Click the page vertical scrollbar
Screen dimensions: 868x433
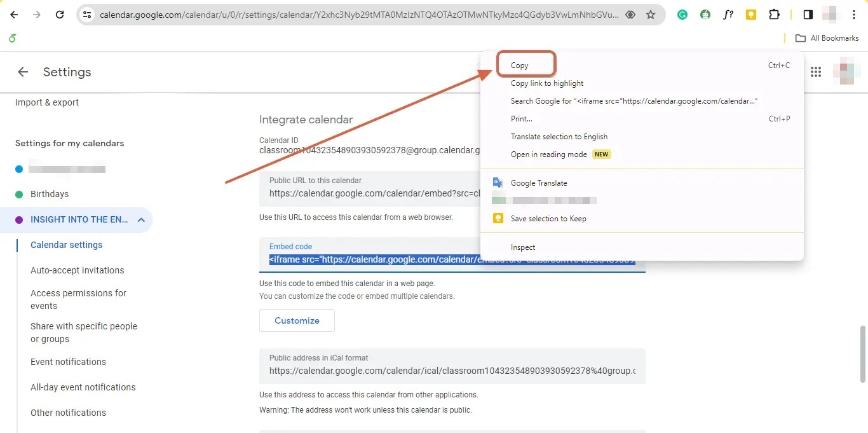point(863,353)
